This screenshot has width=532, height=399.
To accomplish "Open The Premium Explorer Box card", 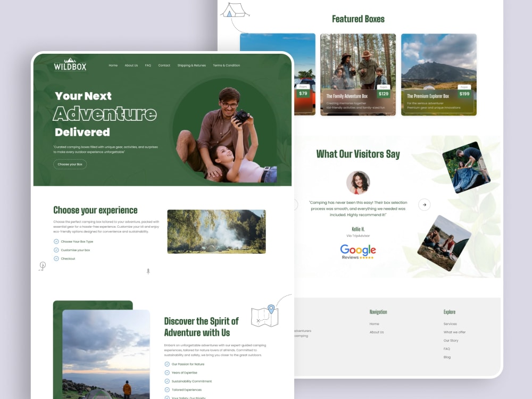I will 439,74.
